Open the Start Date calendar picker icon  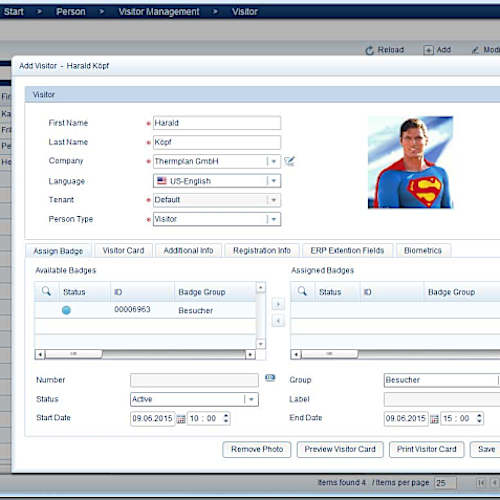[181, 419]
